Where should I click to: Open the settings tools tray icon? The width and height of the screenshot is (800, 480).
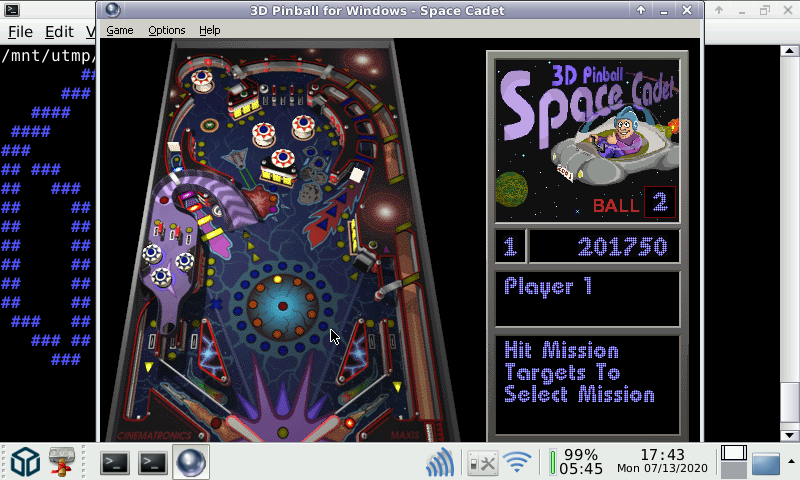481,462
